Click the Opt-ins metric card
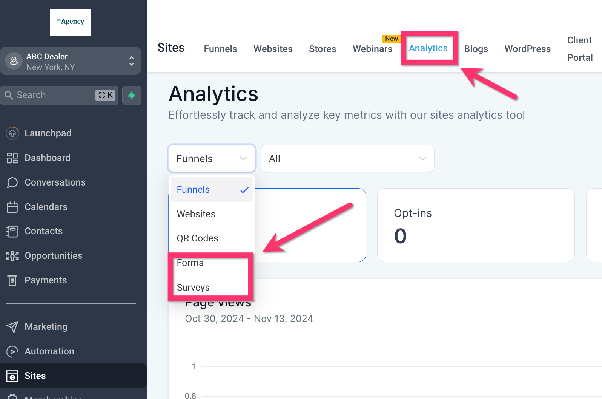 [x=476, y=225]
